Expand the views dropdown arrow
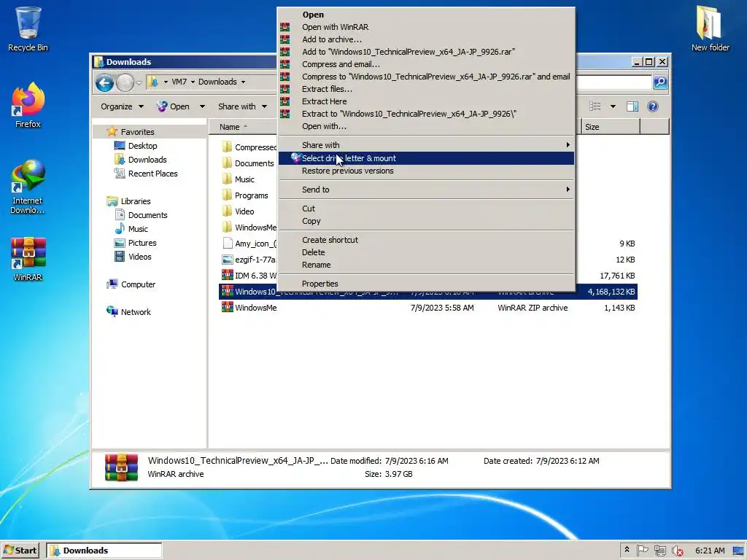 click(x=613, y=106)
